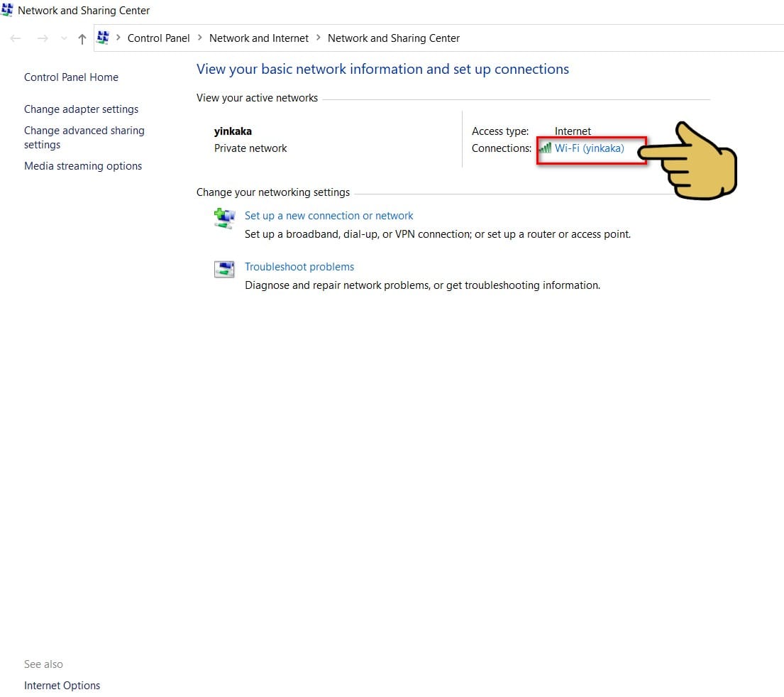This screenshot has width=784, height=697.
Task: Go up one level with up arrow
Action: pos(82,38)
